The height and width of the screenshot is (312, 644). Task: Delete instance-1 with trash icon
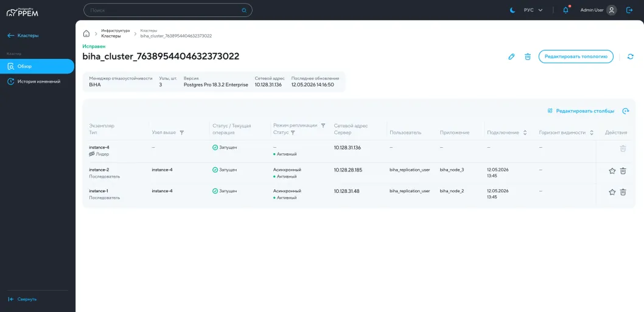tap(623, 192)
